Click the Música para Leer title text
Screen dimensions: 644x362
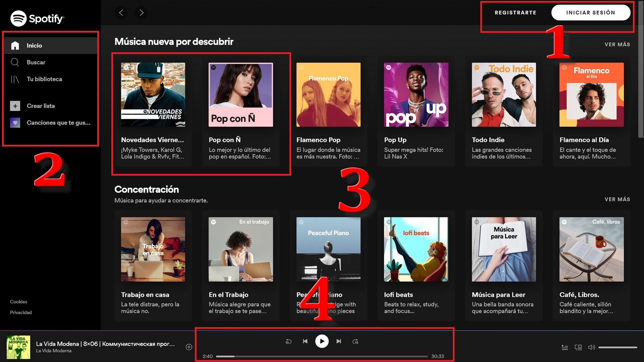pyautogui.click(x=498, y=295)
